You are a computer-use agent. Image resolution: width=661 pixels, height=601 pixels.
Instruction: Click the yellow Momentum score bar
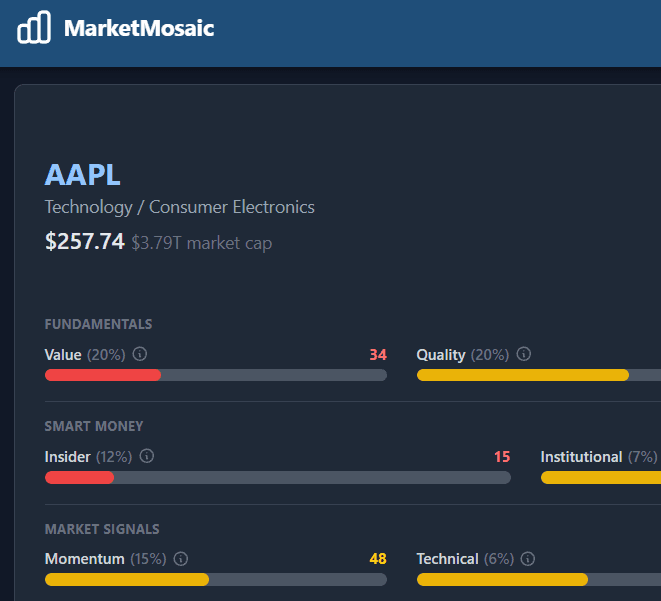pos(127,580)
